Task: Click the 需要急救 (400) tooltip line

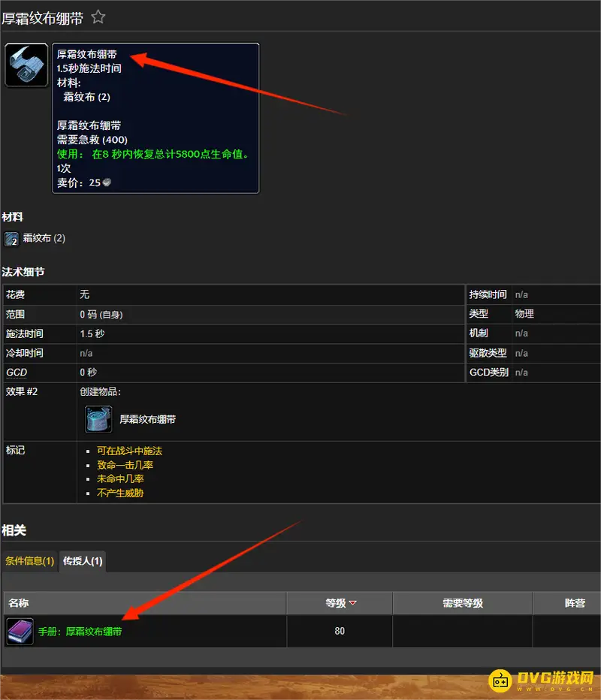Action: point(92,140)
